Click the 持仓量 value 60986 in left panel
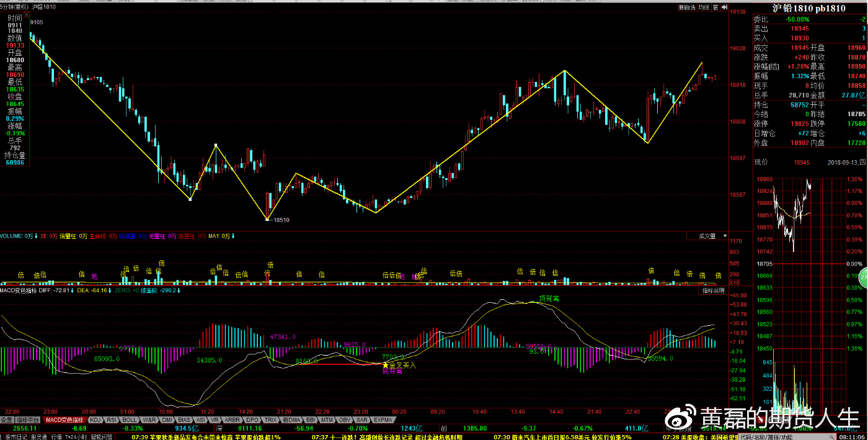 pyautogui.click(x=15, y=163)
